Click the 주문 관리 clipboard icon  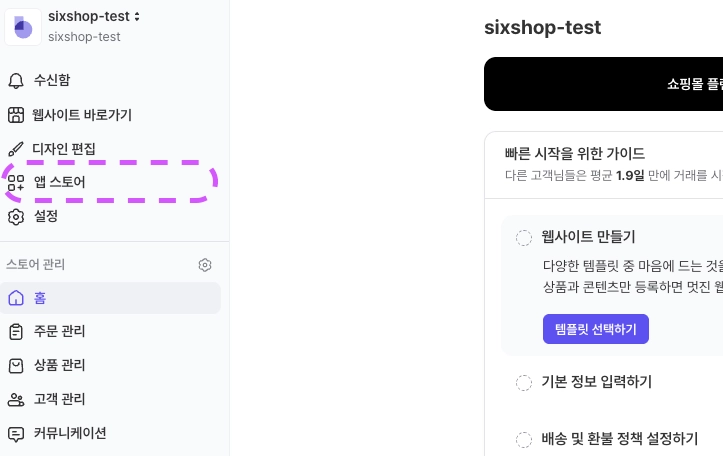[15, 331]
